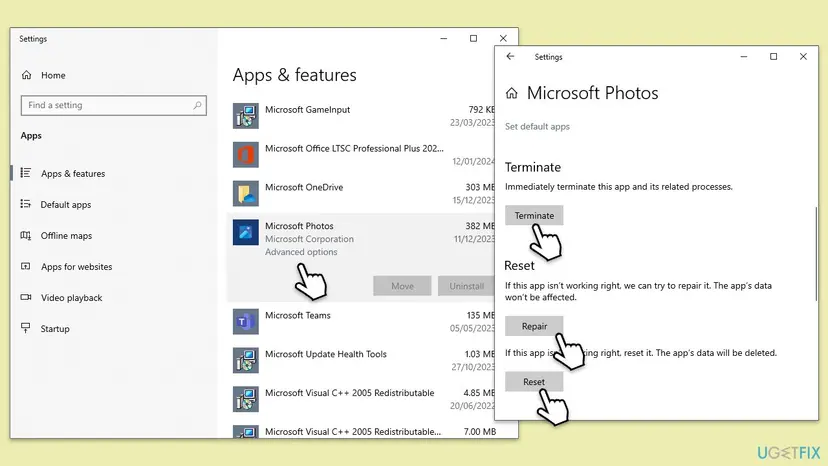
Task: Go to Offline maps settings
Action: click(x=66, y=236)
